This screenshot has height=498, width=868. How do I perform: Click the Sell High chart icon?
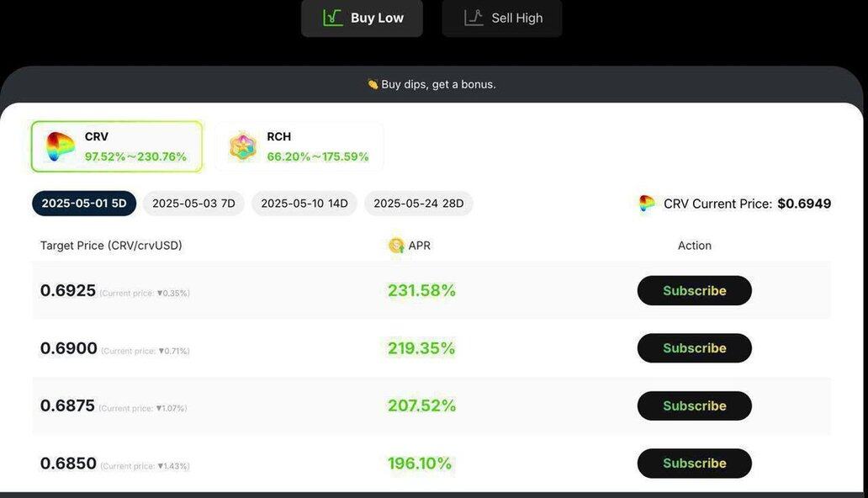[x=474, y=18]
